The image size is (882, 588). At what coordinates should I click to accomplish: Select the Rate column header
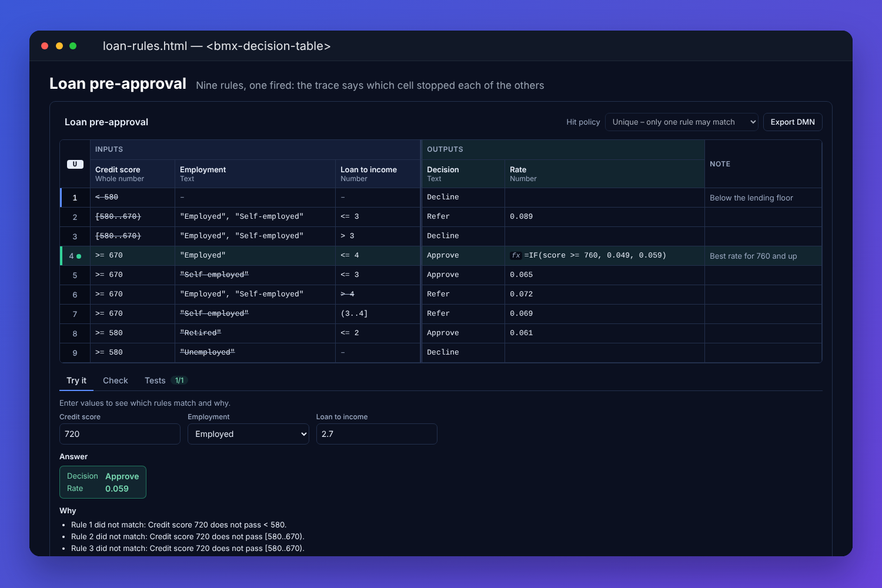coord(604,174)
